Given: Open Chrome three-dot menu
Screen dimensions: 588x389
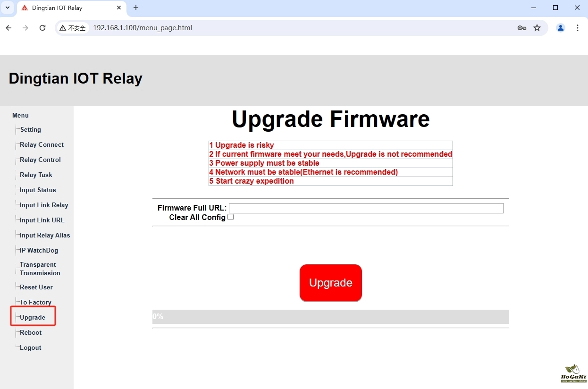Looking at the screenshot, I should pyautogui.click(x=578, y=28).
